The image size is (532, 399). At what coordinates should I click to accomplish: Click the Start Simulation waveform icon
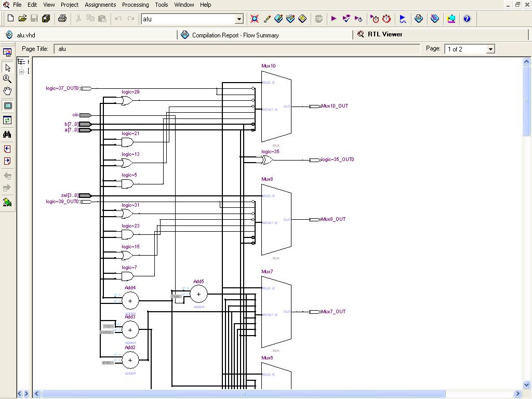[403, 19]
